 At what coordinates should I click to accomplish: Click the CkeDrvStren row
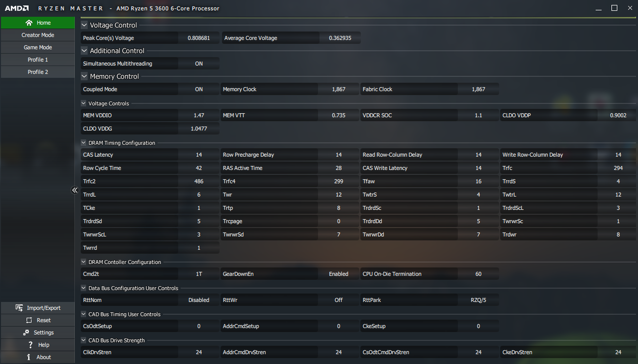pyautogui.click(x=568, y=352)
